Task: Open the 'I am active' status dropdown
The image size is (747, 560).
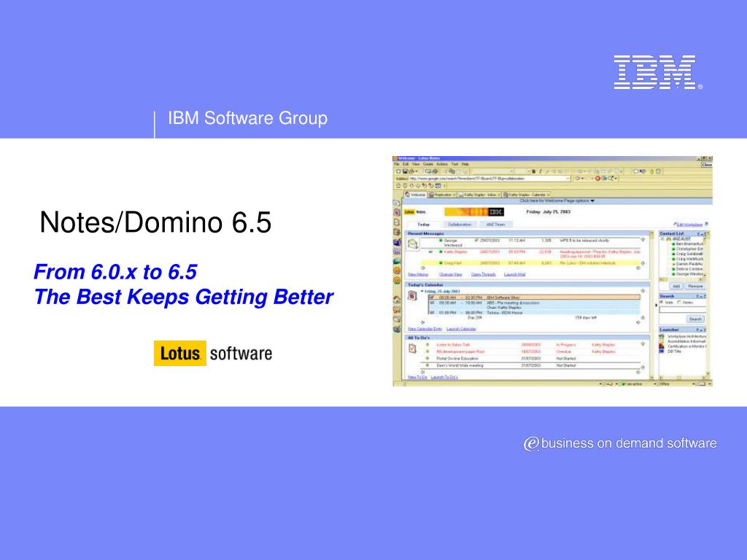Action: coord(655,384)
